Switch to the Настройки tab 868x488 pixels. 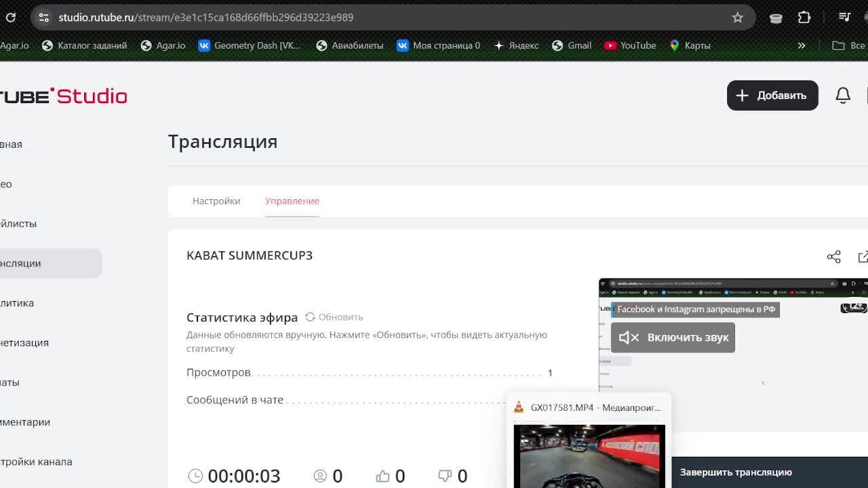(x=216, y=201)
